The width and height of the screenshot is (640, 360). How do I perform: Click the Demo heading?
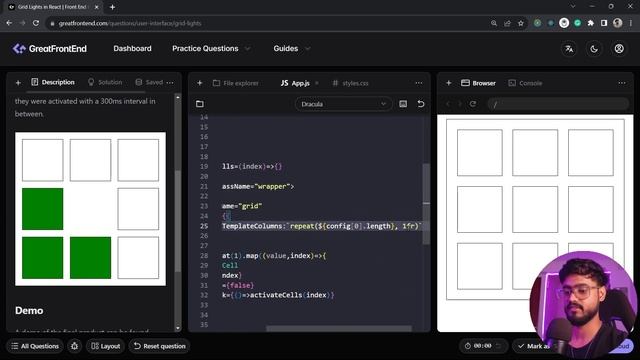(29, 311)
